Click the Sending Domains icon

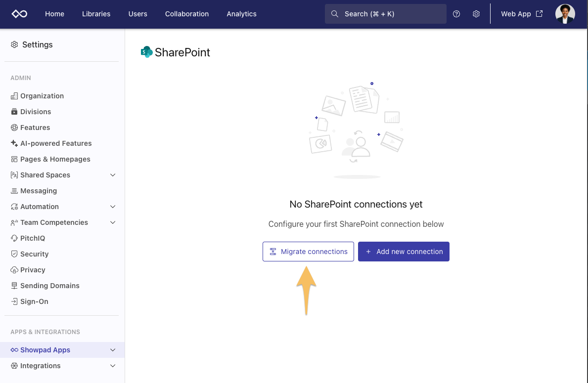click(x=14, y=285)
